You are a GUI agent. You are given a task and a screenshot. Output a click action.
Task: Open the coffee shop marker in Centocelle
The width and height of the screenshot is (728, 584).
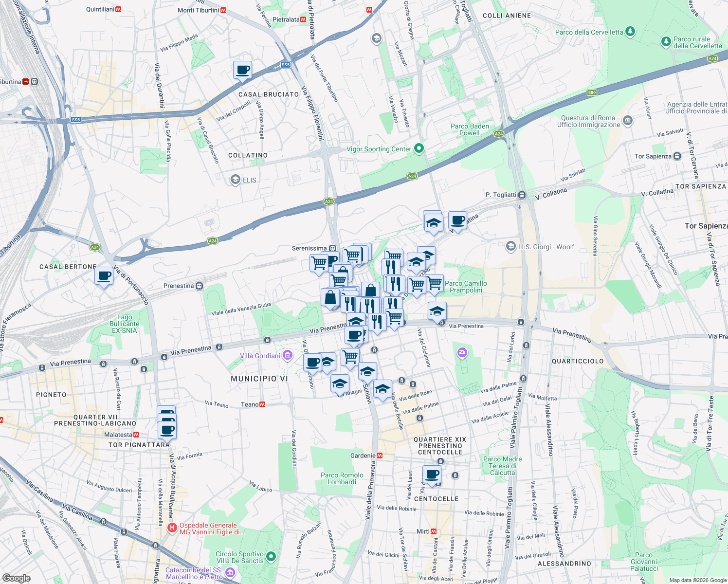pyautogui.click(x=432, y=474)
